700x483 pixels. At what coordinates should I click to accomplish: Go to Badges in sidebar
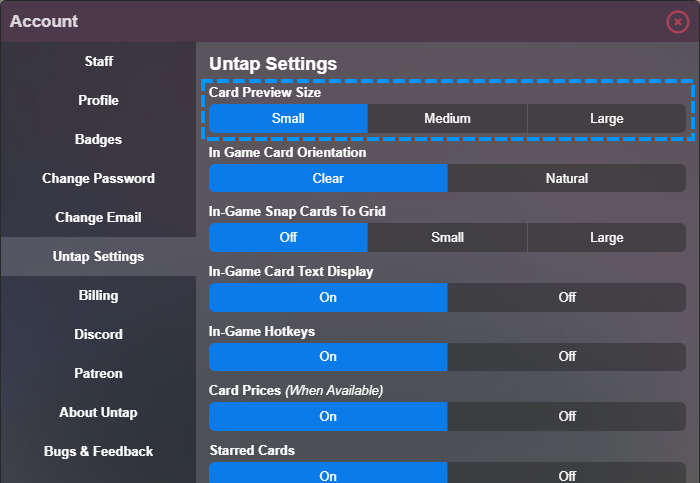(98, 139)
